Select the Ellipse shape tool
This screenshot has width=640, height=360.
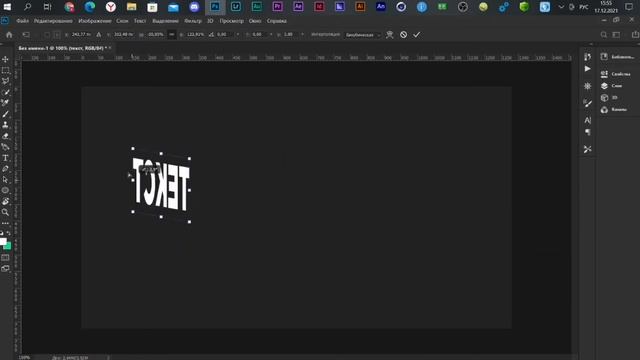pos(5,190)
